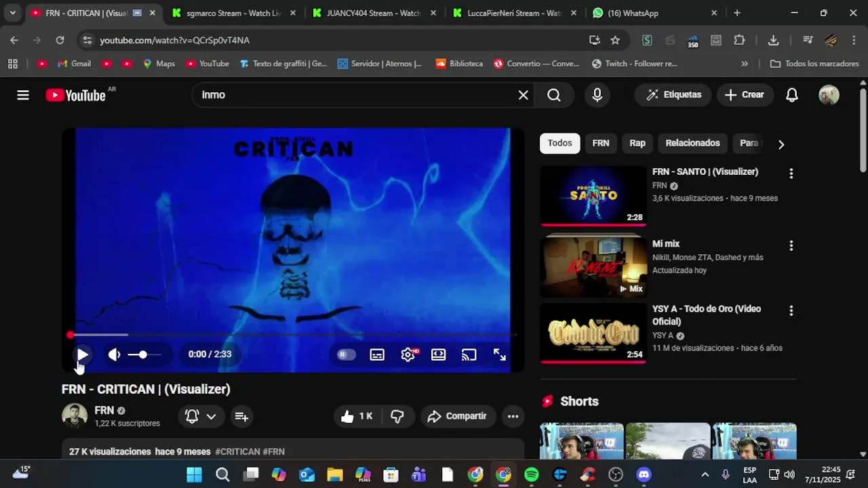The width and height of the screenshot is (868, 488).
Task: Open Mi mix playlist thumbnail
Action: (593, 267)
